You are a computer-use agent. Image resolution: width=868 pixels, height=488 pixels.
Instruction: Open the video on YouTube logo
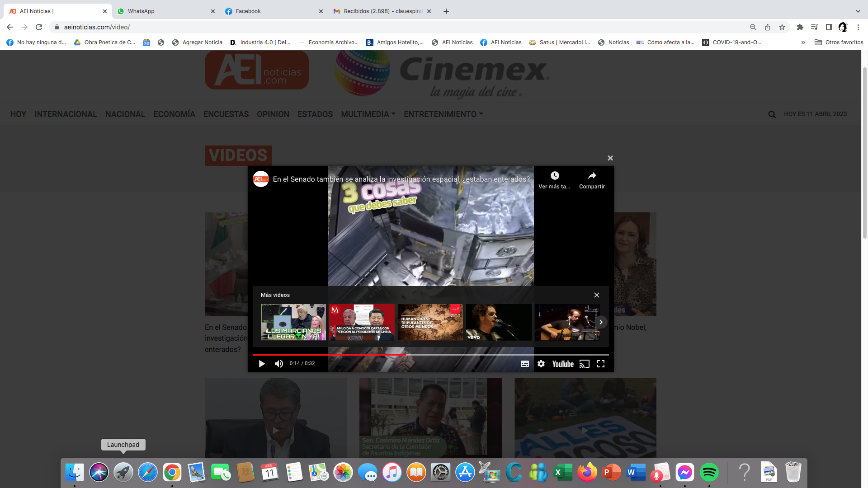click(563, 364)
